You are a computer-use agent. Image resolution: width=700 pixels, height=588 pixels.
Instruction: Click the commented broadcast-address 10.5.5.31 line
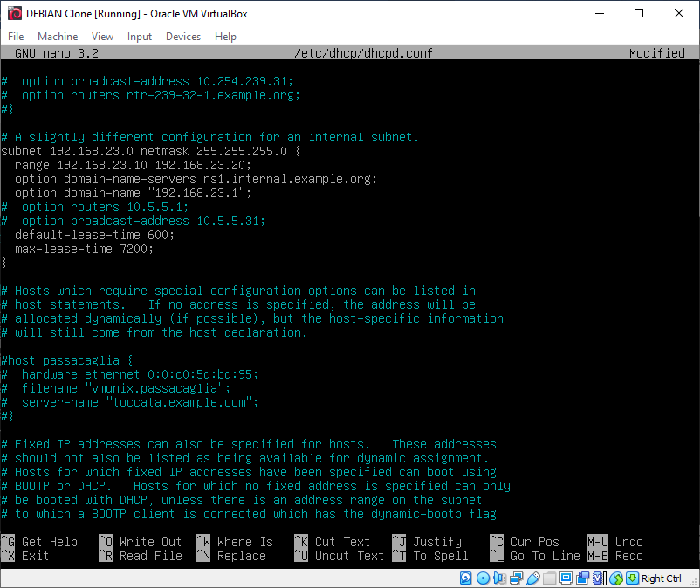pos(134,221)
